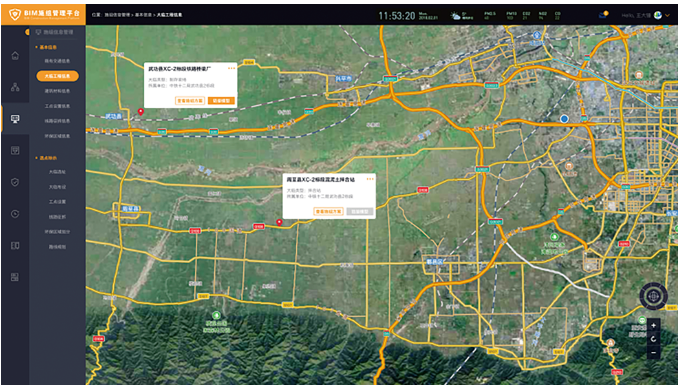Expand the user account dropdown chevron

point(668,15)
